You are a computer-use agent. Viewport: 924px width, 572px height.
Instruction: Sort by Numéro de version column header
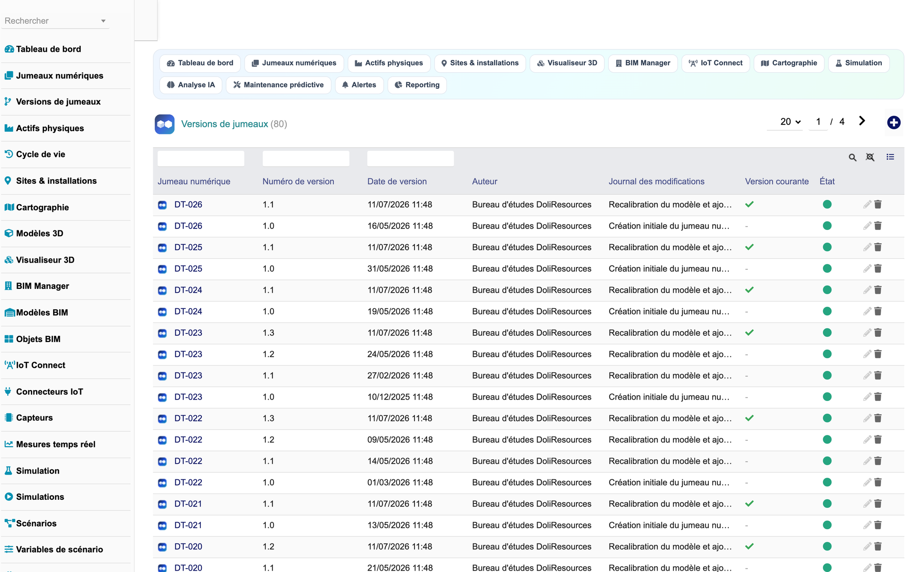(298, 181)
